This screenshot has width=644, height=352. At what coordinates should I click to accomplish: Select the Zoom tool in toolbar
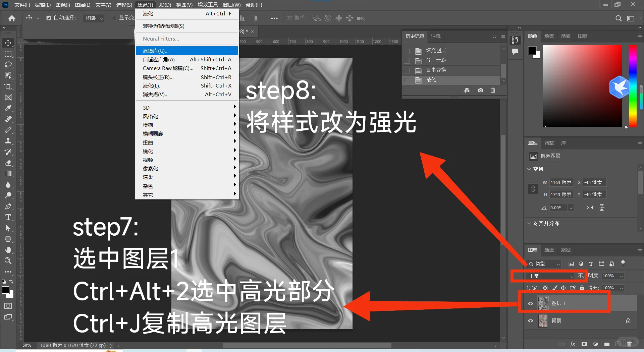pos(8,260)
